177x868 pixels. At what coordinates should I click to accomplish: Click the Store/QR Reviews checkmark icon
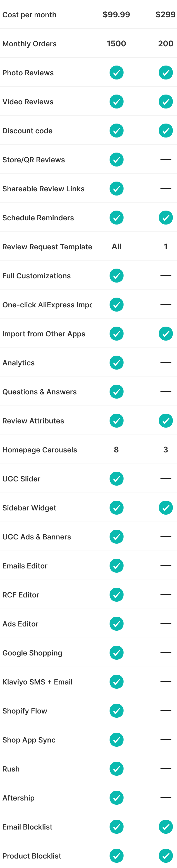(116, 160)
